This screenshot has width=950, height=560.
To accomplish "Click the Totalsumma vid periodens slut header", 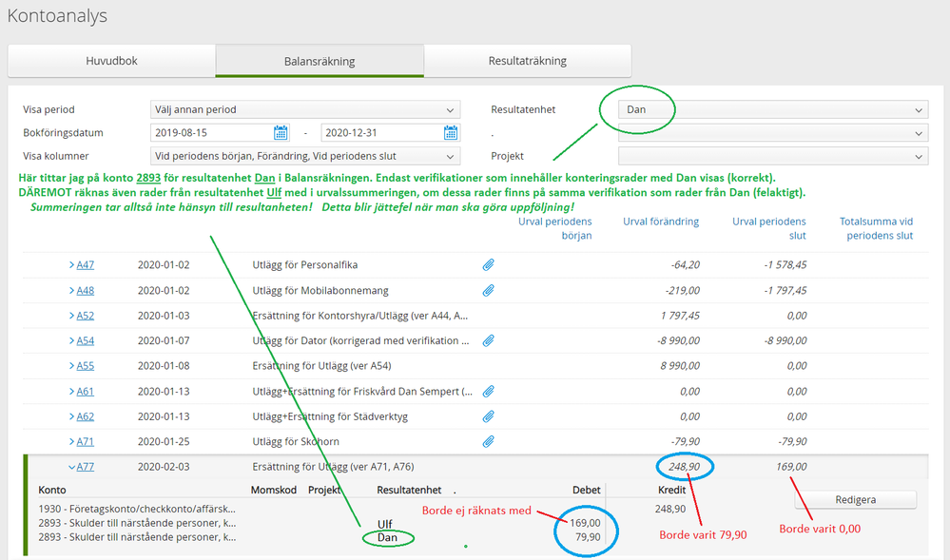I will click(876, 228).
